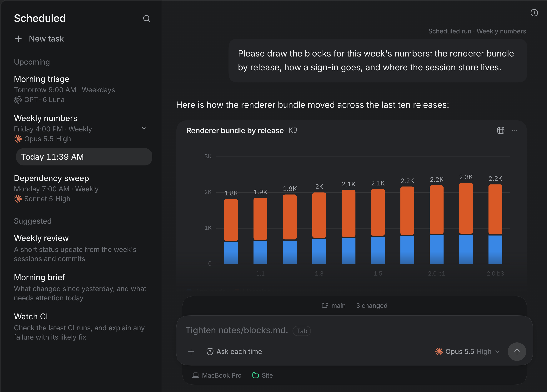
Task: Click the 2.0 b1 axis label
Action: click(x=436, y=273)
